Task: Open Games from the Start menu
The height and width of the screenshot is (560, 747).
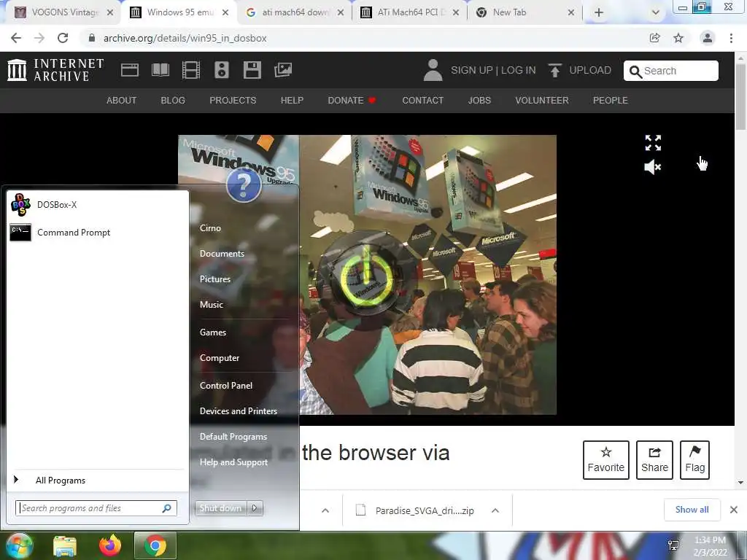Action: pos(213,332)
